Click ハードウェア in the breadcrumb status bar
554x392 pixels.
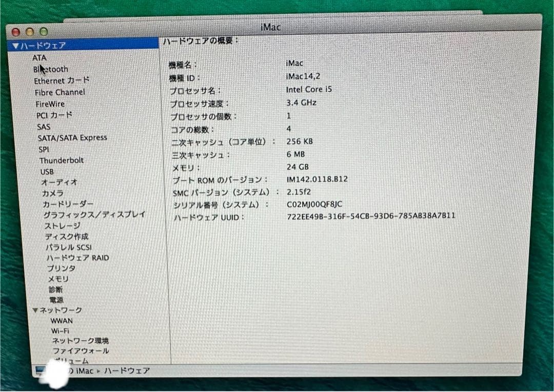coord(126,370)
